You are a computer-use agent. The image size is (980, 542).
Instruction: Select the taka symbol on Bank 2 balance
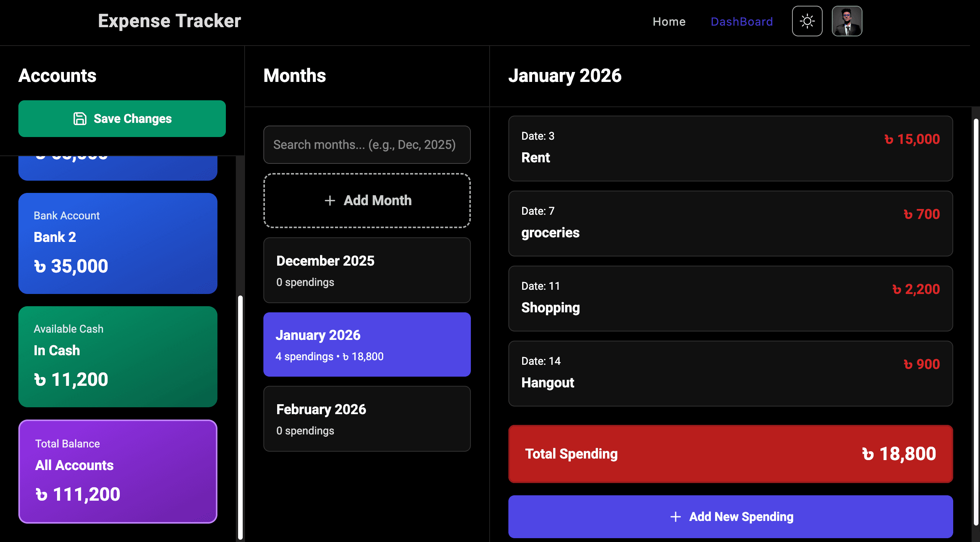tap(41, 266)
